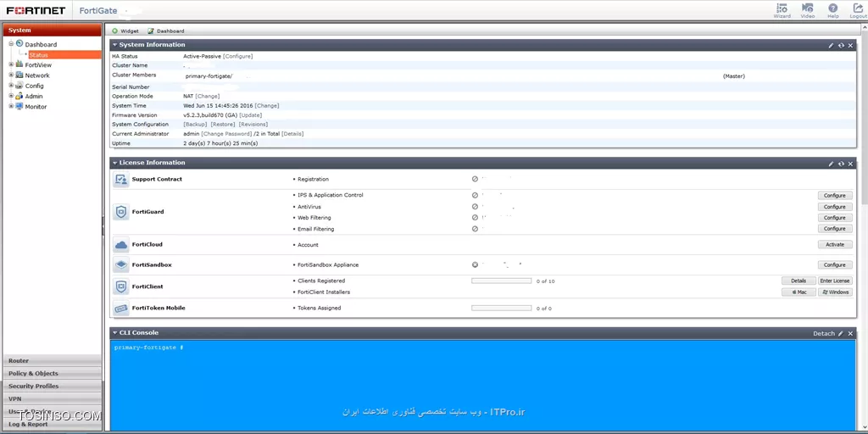The height and width of the screenshot is (434, 868).
Task: Click Configure link for HA Status
Action: [238, 57]
